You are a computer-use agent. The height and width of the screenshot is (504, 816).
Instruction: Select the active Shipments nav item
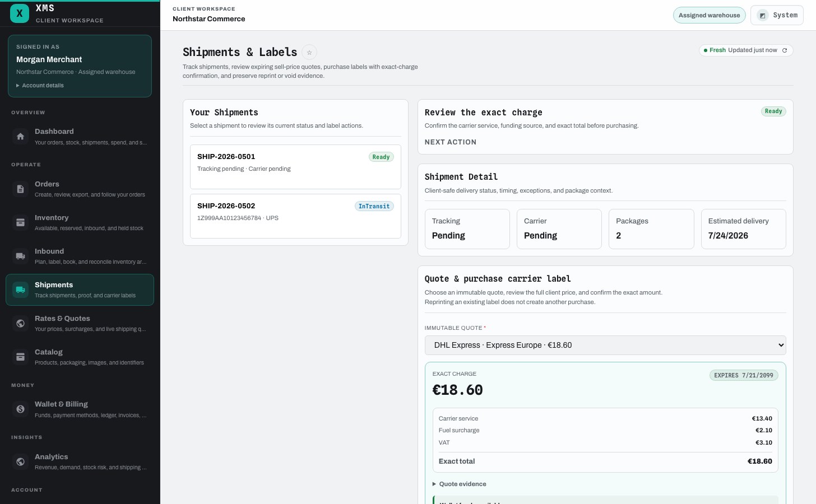coord(80,290)
